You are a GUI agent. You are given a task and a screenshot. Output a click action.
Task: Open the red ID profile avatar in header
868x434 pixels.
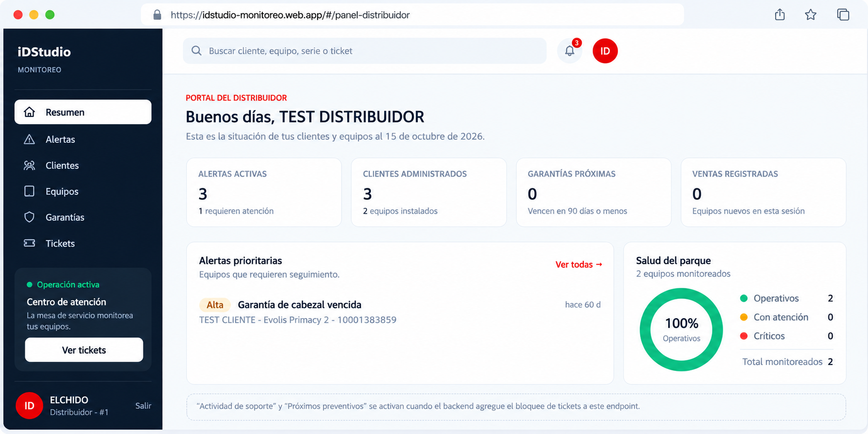coord(605,51)
